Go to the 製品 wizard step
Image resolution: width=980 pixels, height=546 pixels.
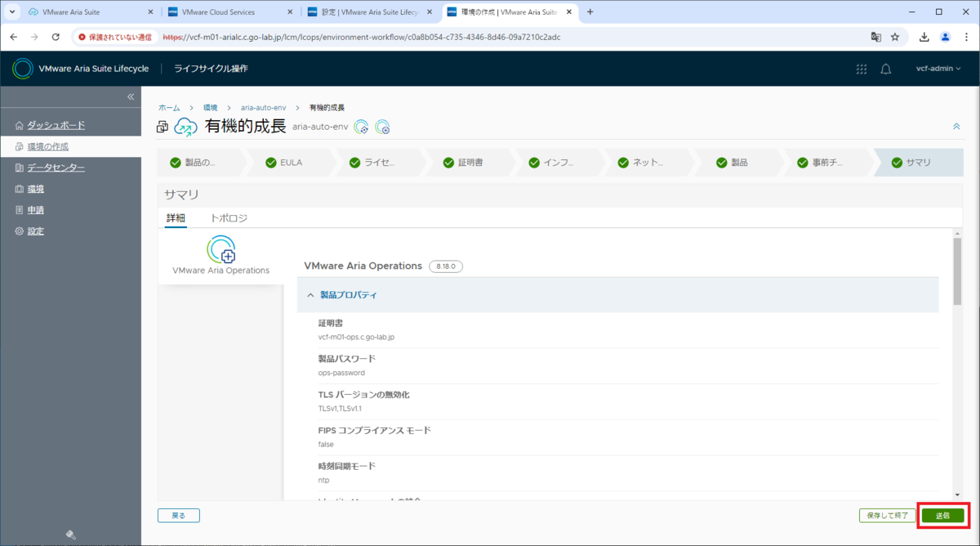[x=739, y=163]
